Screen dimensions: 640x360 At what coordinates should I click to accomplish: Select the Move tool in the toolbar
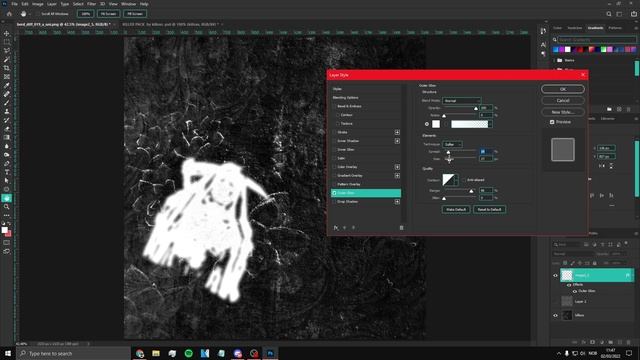point(7,33)
